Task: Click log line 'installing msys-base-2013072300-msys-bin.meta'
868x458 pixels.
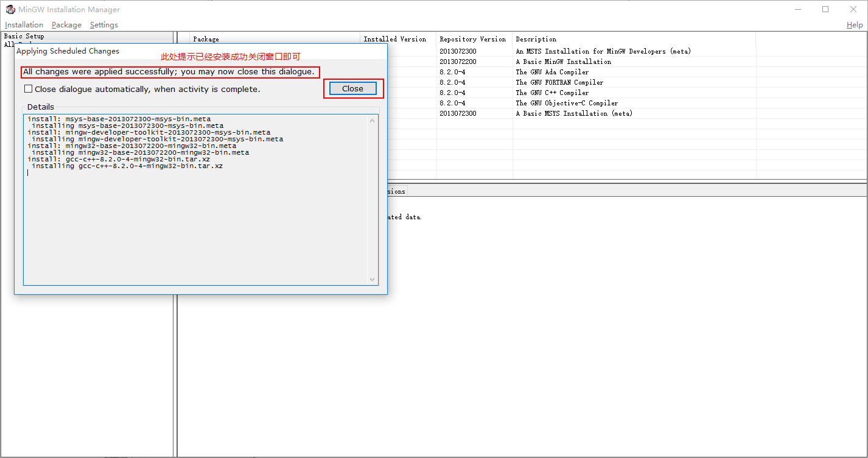Action: (128, 125)
